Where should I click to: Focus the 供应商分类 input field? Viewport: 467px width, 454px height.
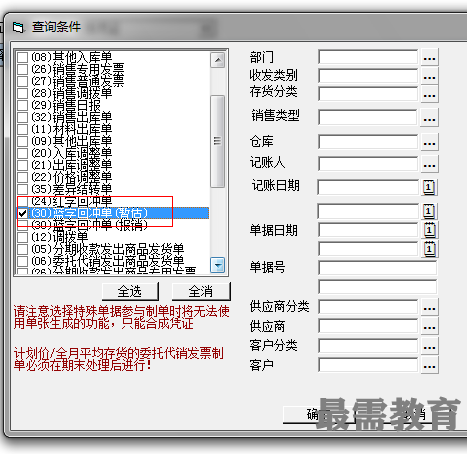(x=368, y=307)
